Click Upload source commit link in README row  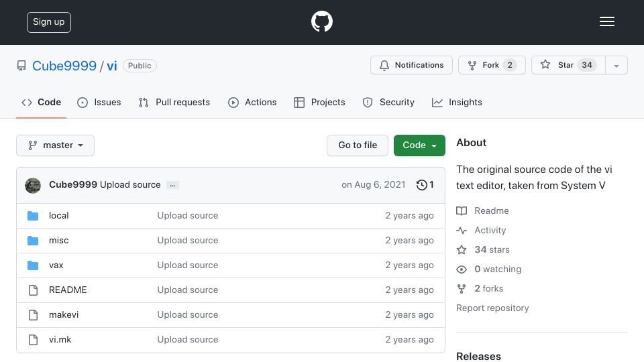pyautogui.click(x=188, y=290)
